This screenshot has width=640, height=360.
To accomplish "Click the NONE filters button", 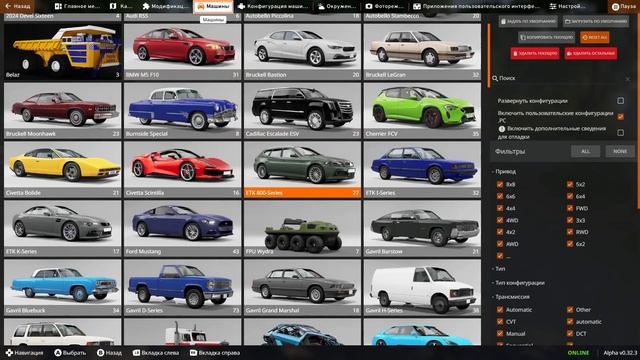I will pyautogui.click(x=620, y=151).
